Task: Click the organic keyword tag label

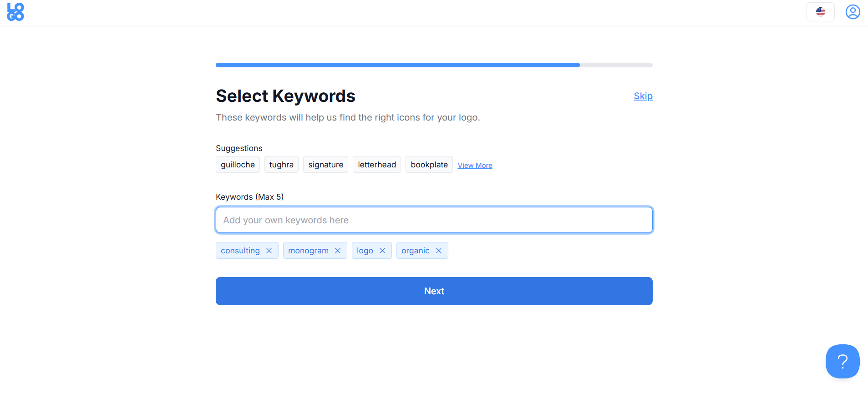Action: click(415, 251)
